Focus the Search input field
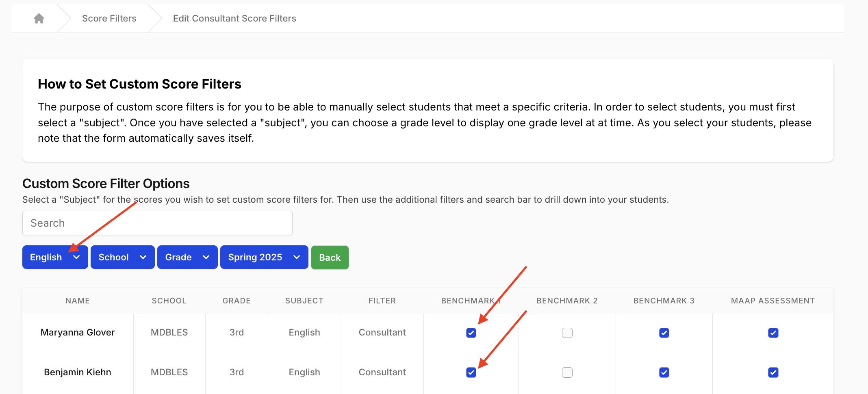This screenshot has width=868, height=394. point(157,223)
